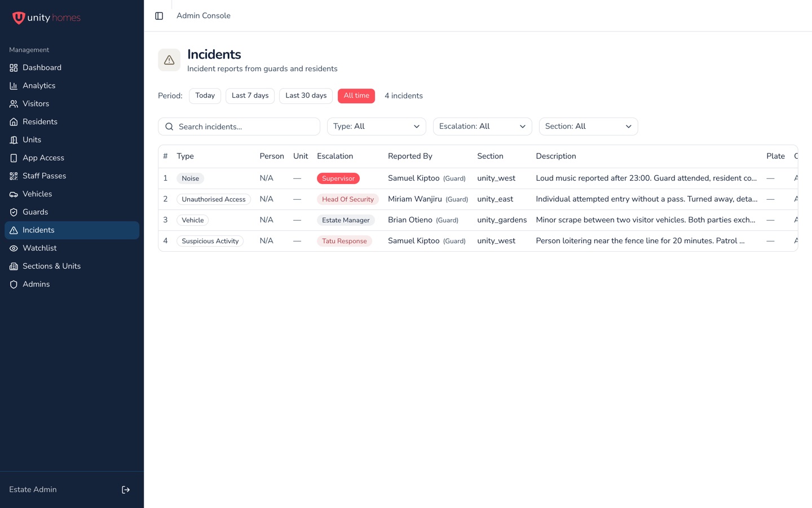Image resolution: width=812 pixels, height=508 pixels.
Task: Click the Tatu Response escalation badge
Action: pyautogui.click(x=345, y=241)
